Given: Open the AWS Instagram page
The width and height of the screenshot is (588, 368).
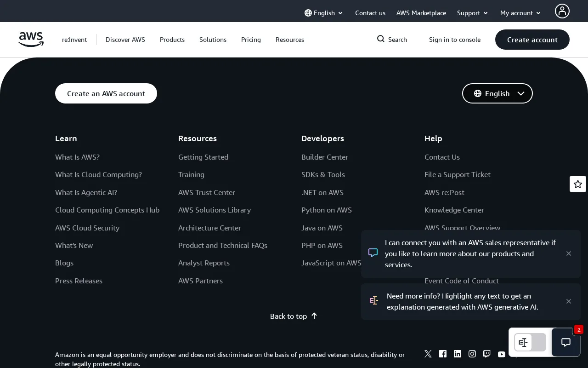Looking at the screenshot, I should (472, 354).
